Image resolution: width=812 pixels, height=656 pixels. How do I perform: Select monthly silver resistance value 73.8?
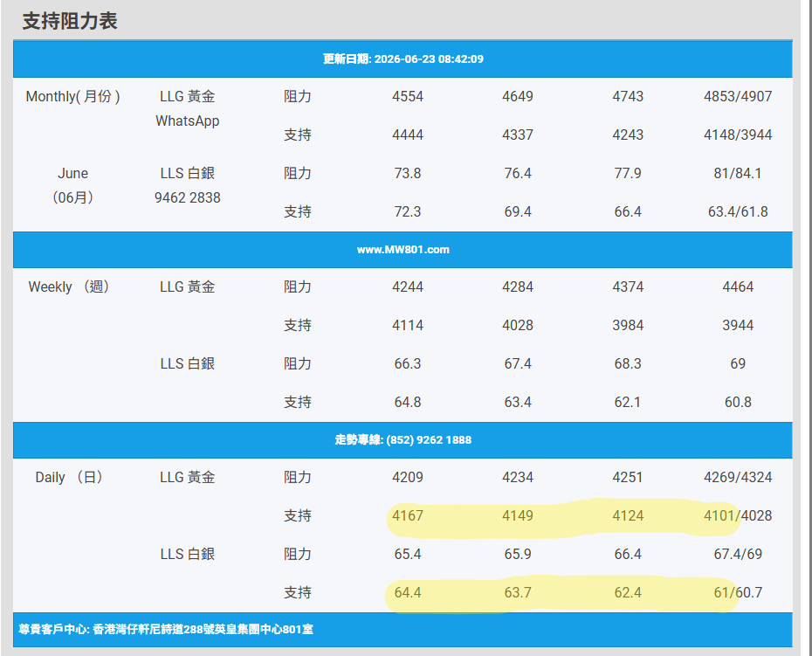click(408, 173)
